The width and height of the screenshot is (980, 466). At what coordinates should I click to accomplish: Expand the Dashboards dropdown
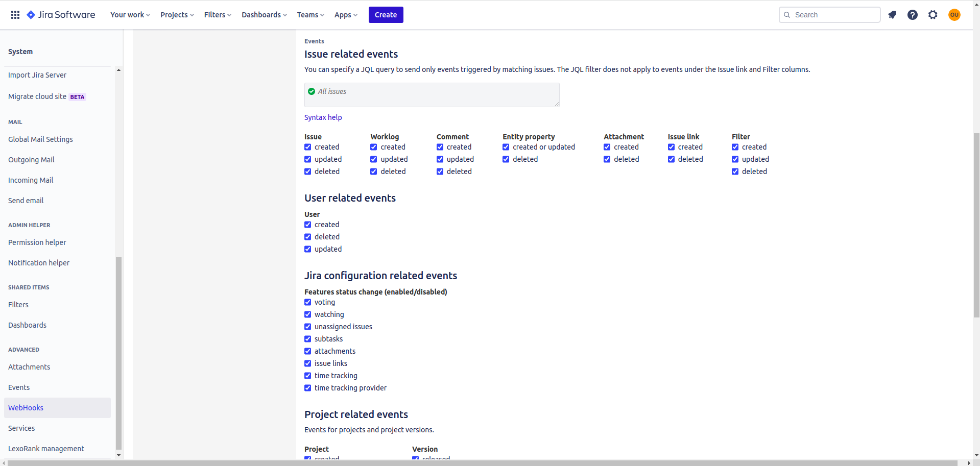(264, 15)
